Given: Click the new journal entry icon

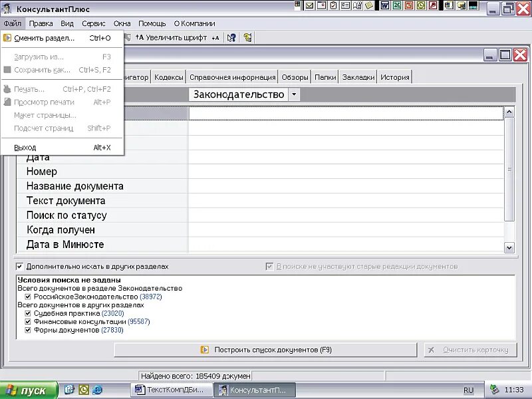Looking at the screenshot, I should click(357, 5).
